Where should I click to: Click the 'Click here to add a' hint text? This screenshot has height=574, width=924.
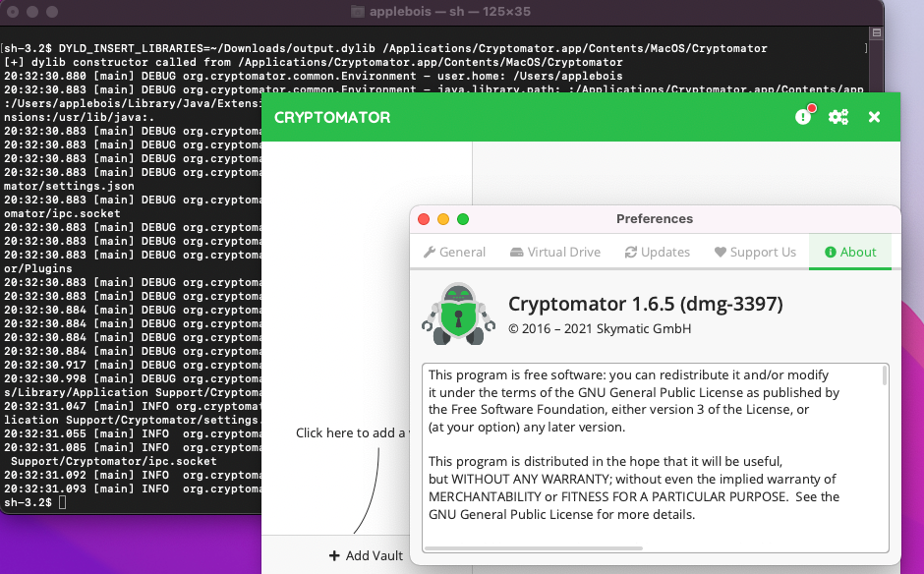[351, 433]
